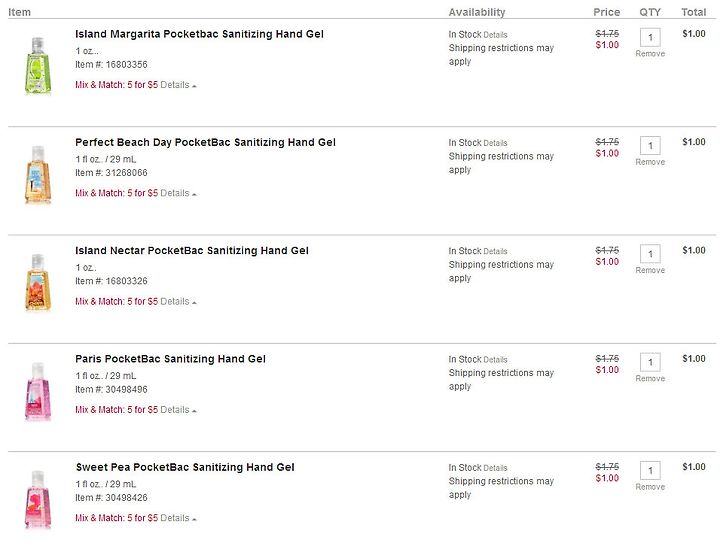Edit quantity field for Island Nectar PocketBac
720x546 pixels.
(650, 254)
